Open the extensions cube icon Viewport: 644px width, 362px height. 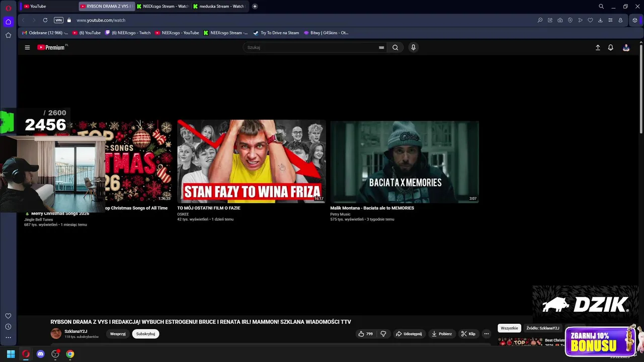[635, 20]
